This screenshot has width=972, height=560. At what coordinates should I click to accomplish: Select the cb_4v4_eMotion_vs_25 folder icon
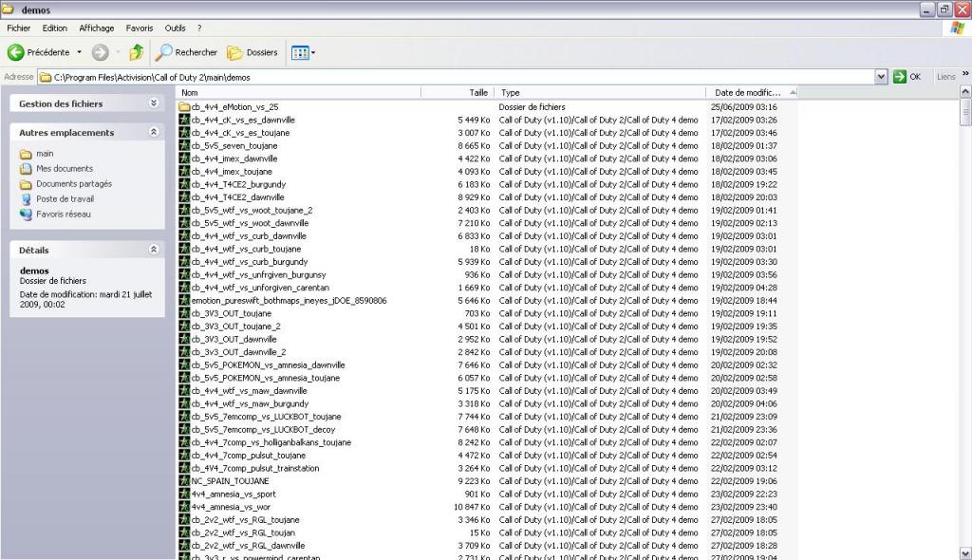[184, 106]
